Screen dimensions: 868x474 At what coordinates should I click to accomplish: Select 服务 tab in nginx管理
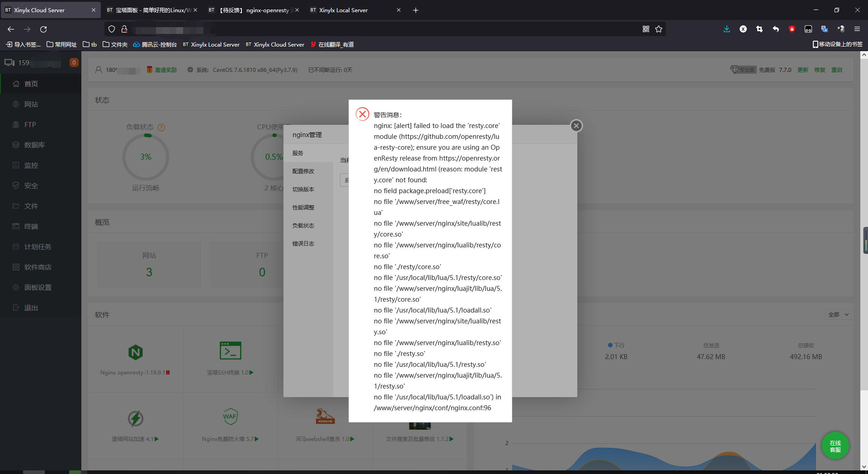308,153
